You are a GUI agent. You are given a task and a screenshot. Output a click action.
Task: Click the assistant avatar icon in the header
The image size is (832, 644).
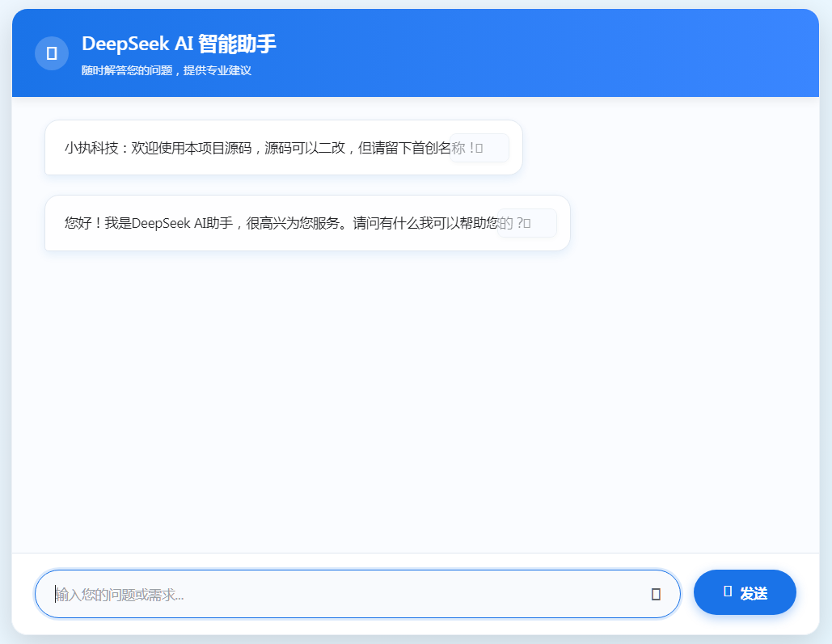(52, 53)
